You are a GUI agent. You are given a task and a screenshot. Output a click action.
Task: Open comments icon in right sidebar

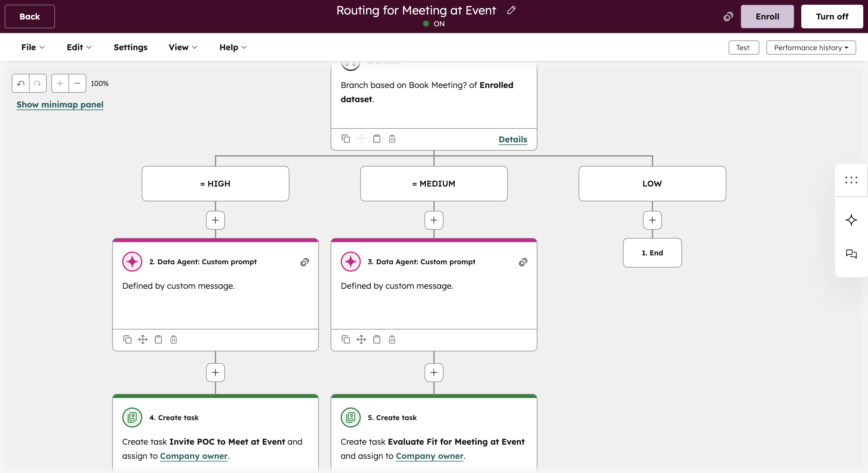click(851, 253)
